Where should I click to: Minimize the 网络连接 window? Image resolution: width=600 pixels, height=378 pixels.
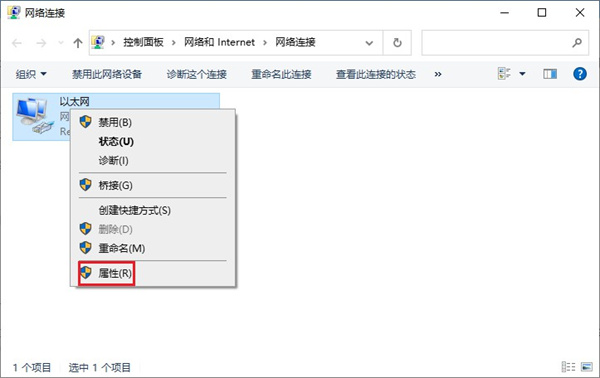tap(505, 13)
